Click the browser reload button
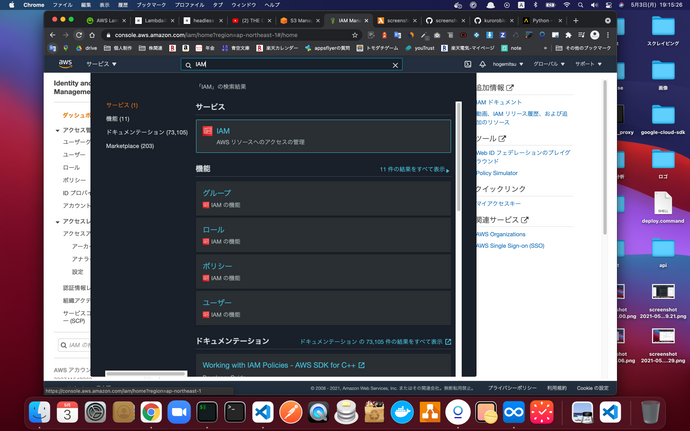This screenshot has width=690, height=431. tap(79, 35)
